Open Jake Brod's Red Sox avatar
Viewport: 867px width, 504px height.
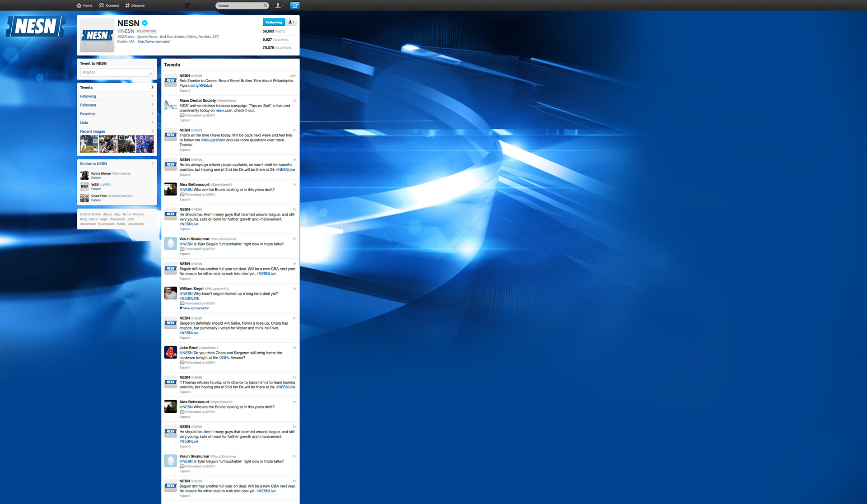pos(170,352)
